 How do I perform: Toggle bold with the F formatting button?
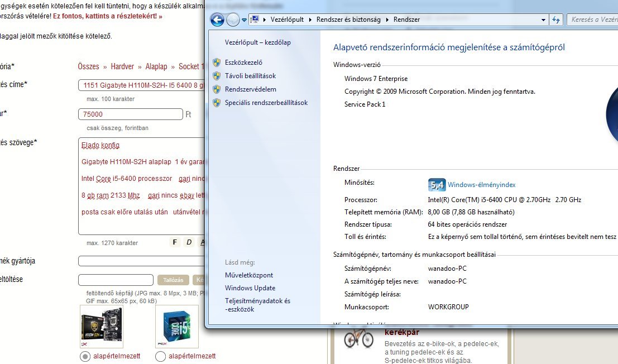coord(175,242)
